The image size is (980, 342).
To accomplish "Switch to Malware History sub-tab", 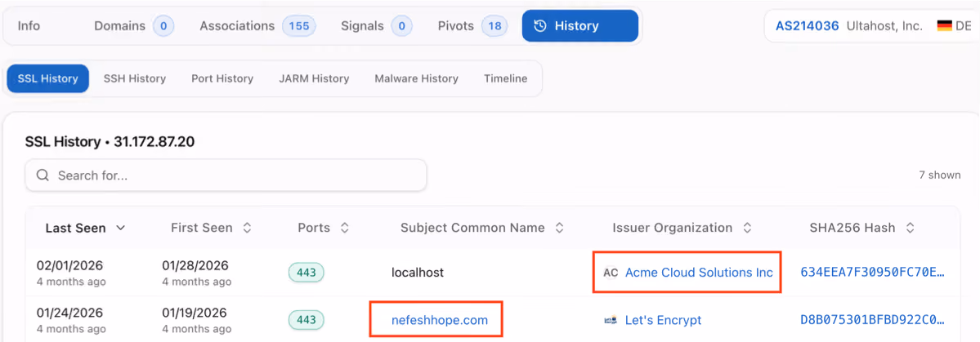I will coord(416,78).
